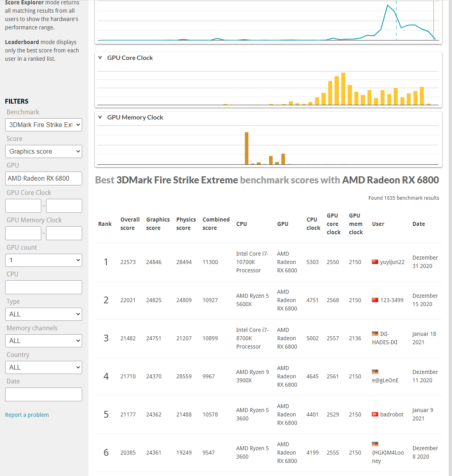Click Found 1635 benchmark results text

pyautogui.click(x=404, y=198)
